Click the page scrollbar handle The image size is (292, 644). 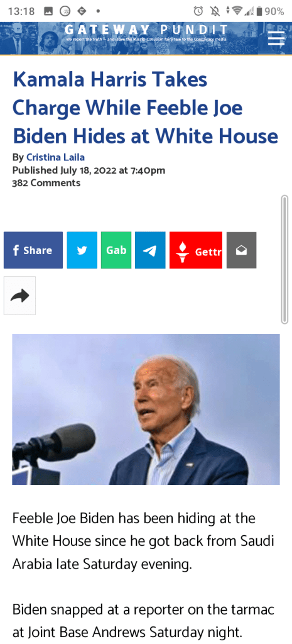284,260
